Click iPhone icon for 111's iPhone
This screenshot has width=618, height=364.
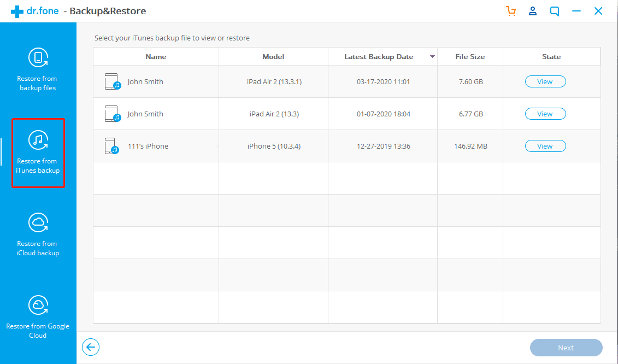[x=111, y=146]
